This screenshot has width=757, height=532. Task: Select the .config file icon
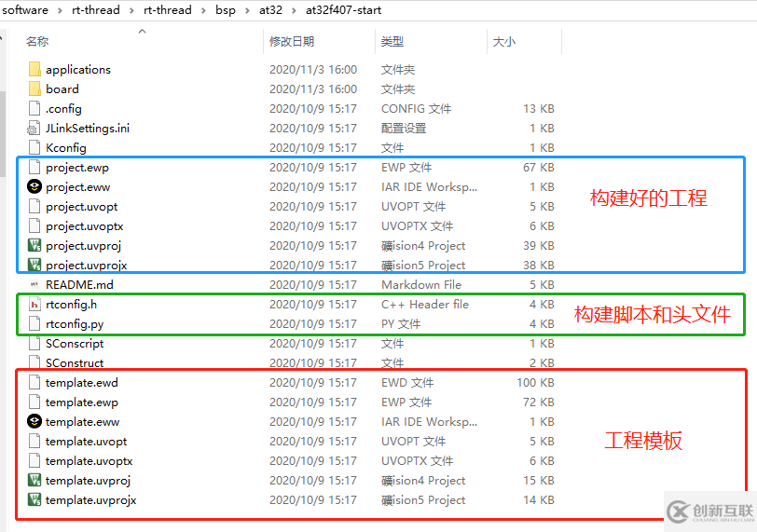point(34,108)
